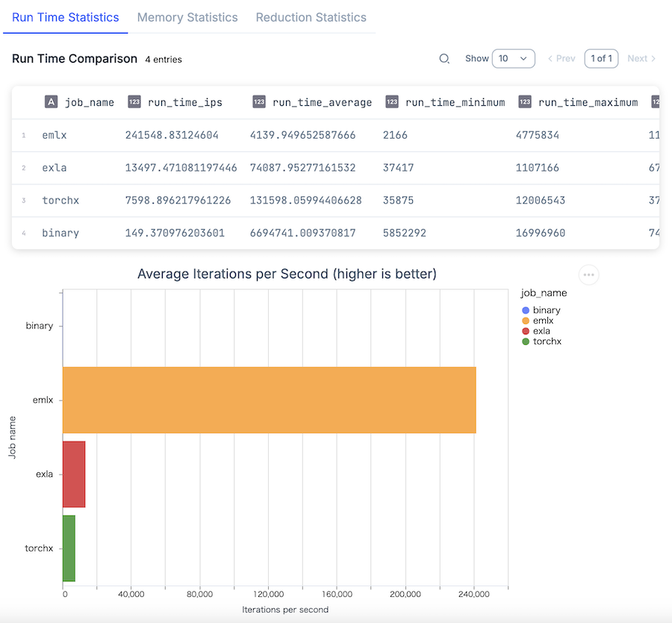Viewport: 672px width, 623px height.
Task: Click the orange emlx legend swatch
Action: click(526, 321)
